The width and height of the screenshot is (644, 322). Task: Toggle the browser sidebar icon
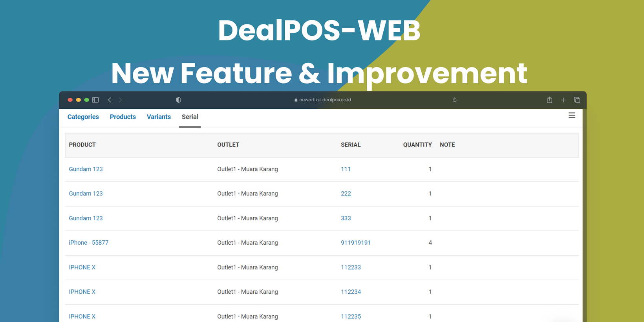click(x=95, y=100)
